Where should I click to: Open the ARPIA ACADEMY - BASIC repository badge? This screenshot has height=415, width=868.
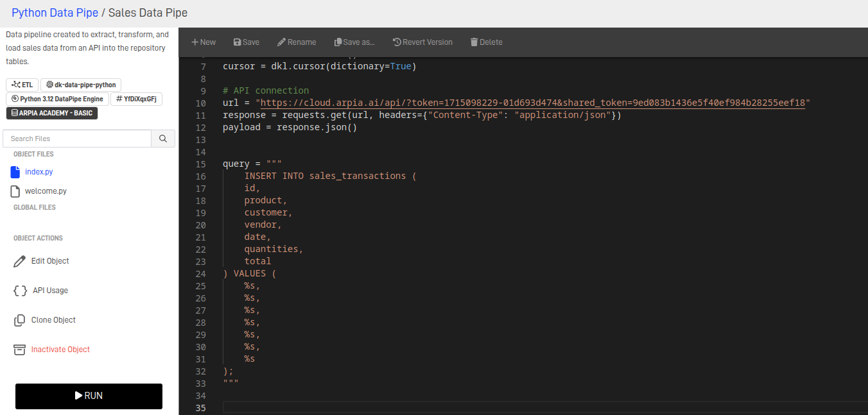point(52,113)
